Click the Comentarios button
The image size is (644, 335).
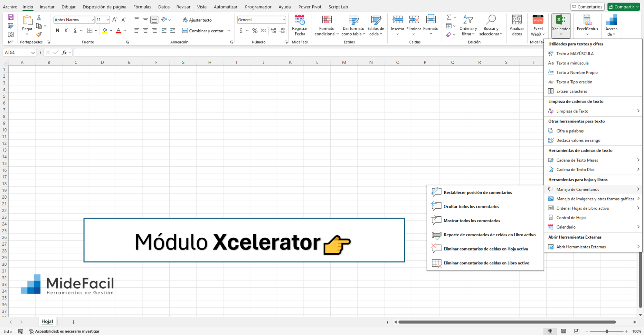click(588, 7)
